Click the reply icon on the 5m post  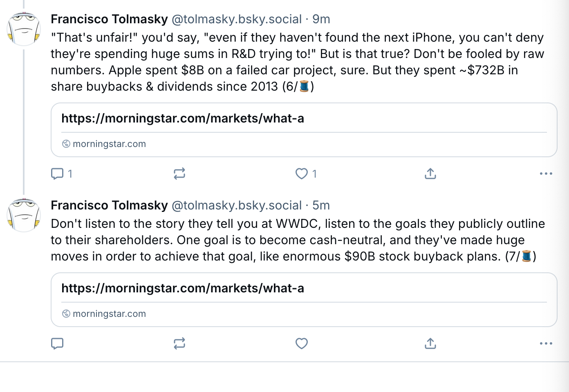pyautogui.click(x=57, y=343)
